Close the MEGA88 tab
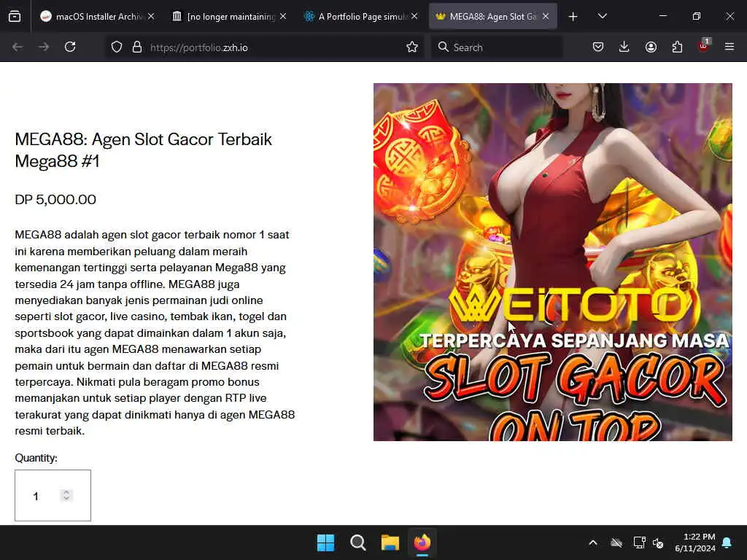Viewport: 747px width, 560px height. (546, 16)
